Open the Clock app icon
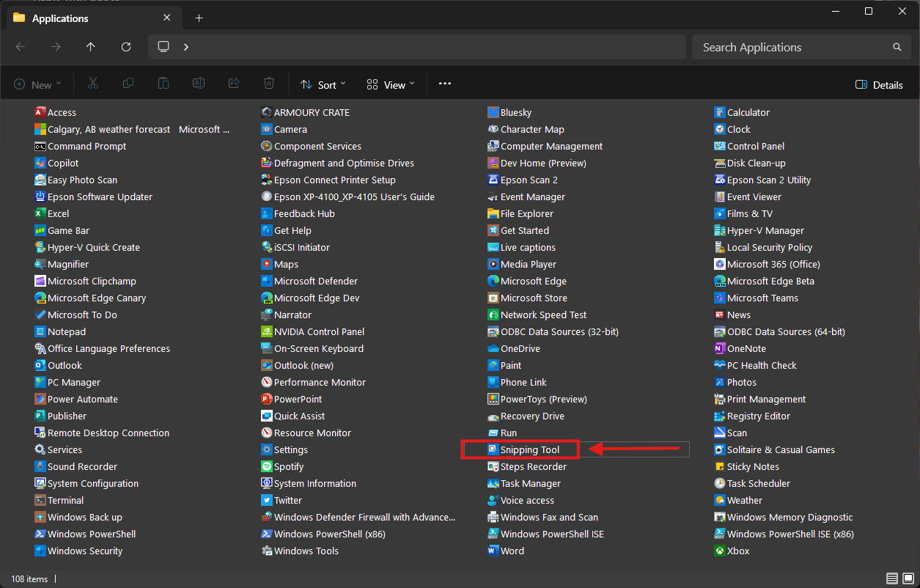Viewport: 920px width, 588px height. [721, 129]
